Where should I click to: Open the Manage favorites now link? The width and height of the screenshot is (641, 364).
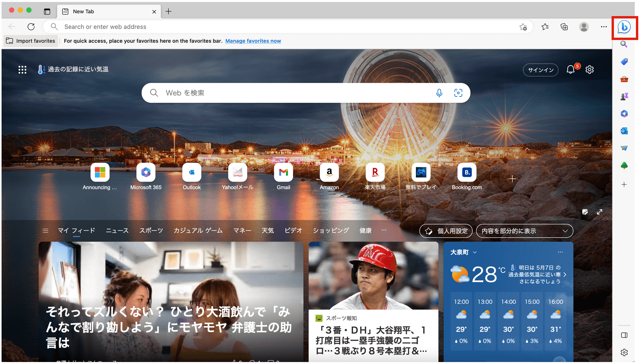[253, 41]
